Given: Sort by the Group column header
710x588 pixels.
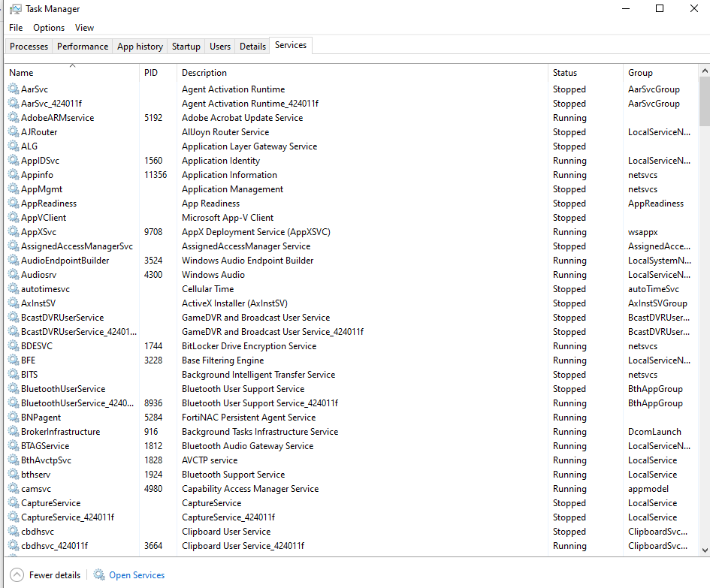Looking at the screenshot, I should pos(662,72).
